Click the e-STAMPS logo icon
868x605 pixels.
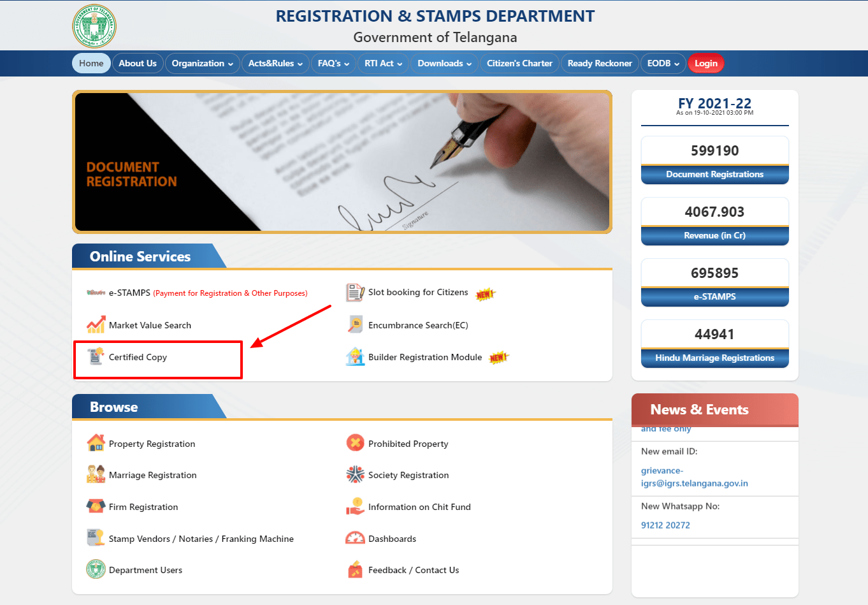click(x=96, y=293)
